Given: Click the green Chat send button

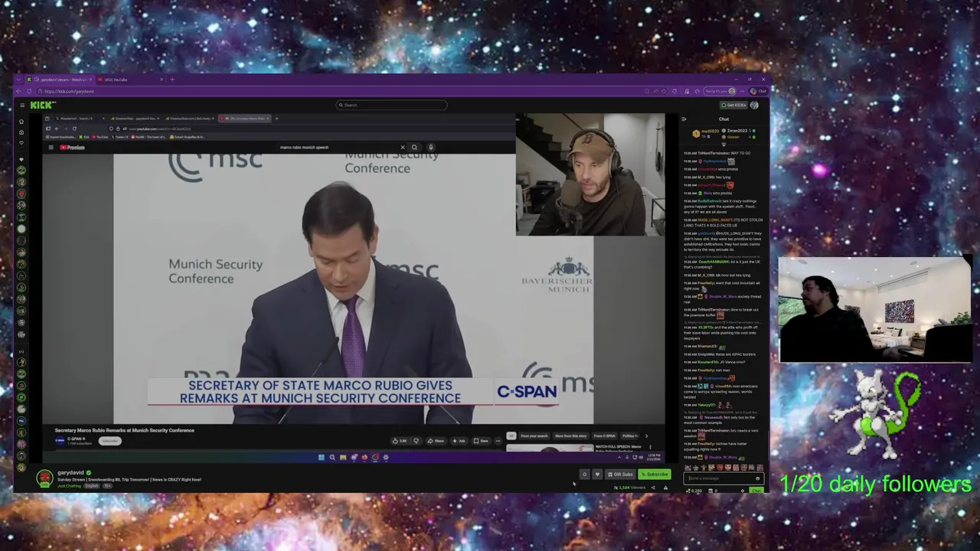Looking at the screenshot, I should (x=756, y=491).
